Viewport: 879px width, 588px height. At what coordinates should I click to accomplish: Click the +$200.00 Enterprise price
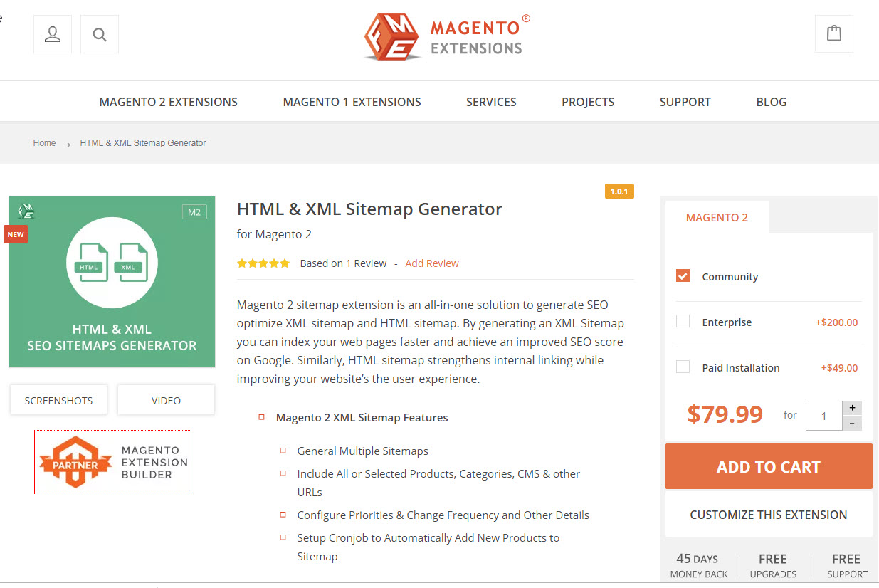(x=836, y=322)
